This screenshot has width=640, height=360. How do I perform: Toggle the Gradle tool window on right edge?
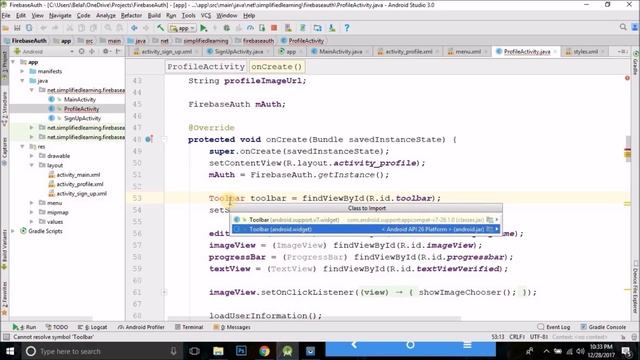(636, 63)
